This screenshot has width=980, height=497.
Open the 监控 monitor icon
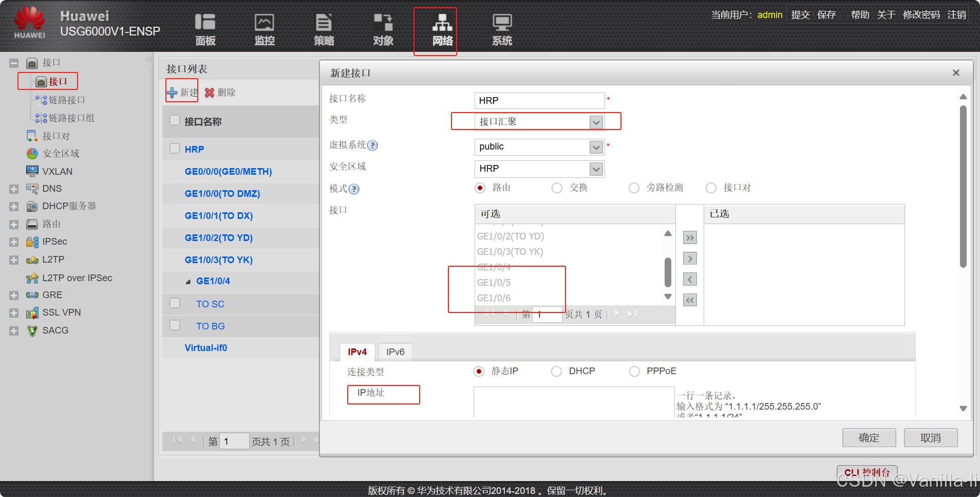(265, 30)
